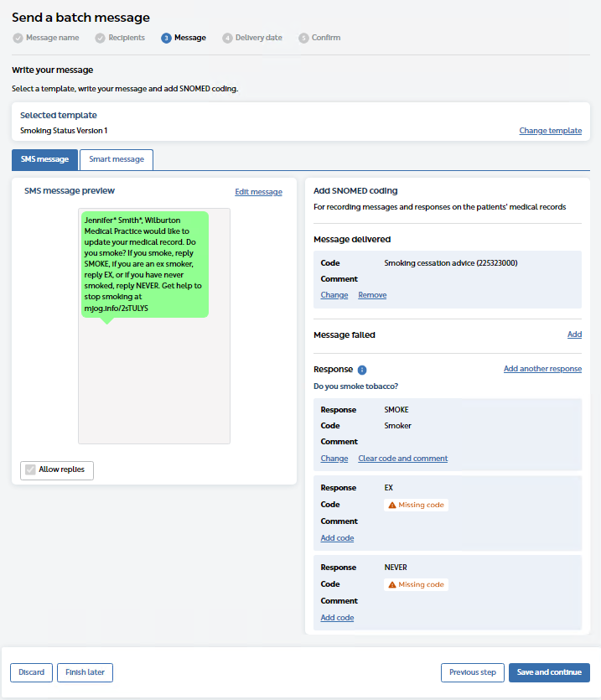Remove the Message delivered code
Image resolution: width=601 pixels, height=700 pixels.
[x=372, y=295]
